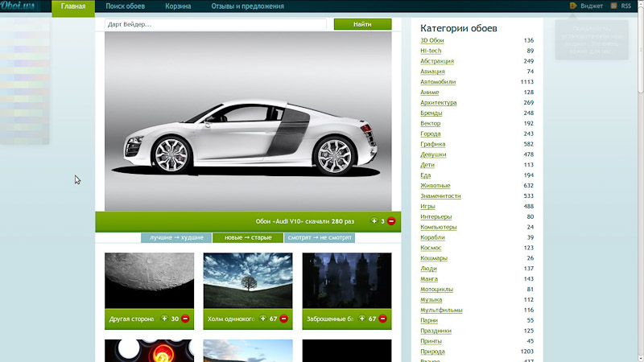Screen dimensions: 644x362
Task: Vote plus on Audi V10 wallpaper
Action: point(374,221)
